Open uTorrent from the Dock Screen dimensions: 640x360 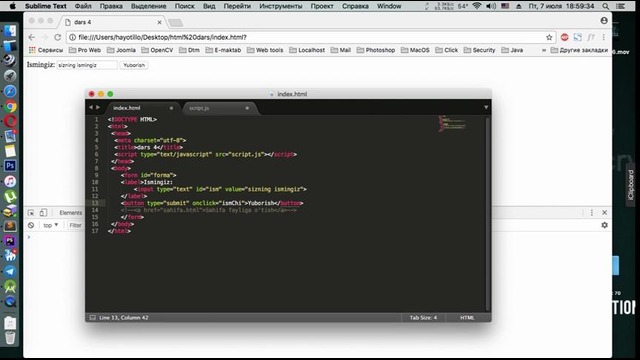10,196
